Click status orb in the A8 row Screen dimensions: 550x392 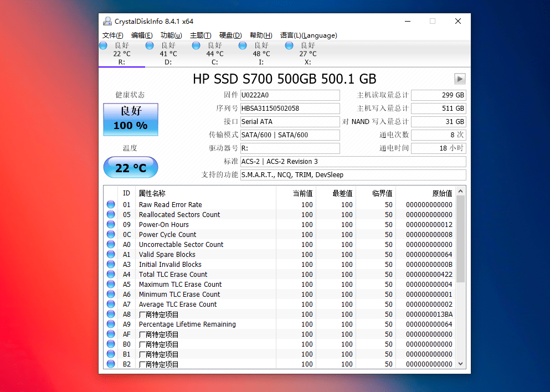(111, 314)
